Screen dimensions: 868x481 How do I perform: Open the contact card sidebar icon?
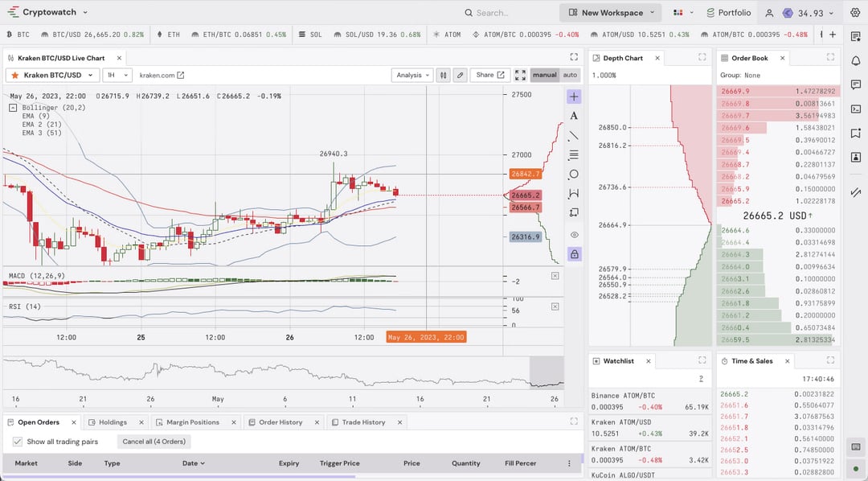coord(856,158)
